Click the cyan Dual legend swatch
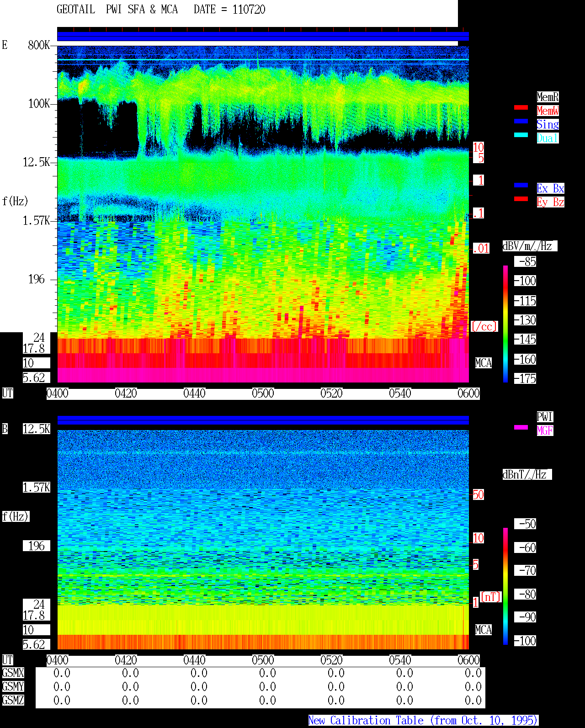This screenshot has width=585, height=728. (521, 135)
